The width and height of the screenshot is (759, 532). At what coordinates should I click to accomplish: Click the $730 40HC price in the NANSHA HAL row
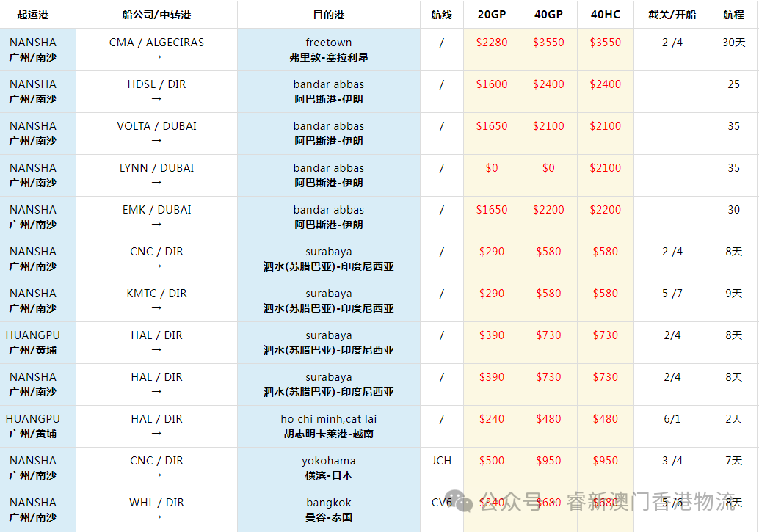click(x=605, y=377)
